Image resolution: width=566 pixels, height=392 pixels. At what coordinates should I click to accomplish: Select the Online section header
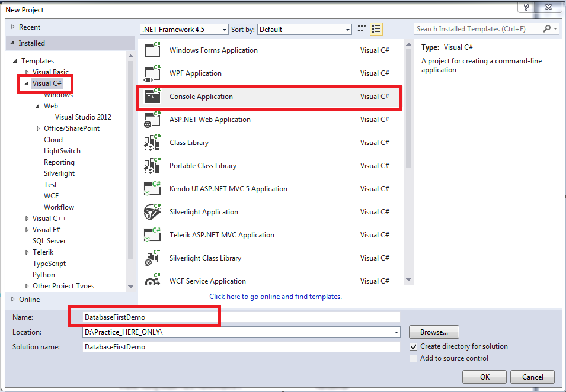30,299
